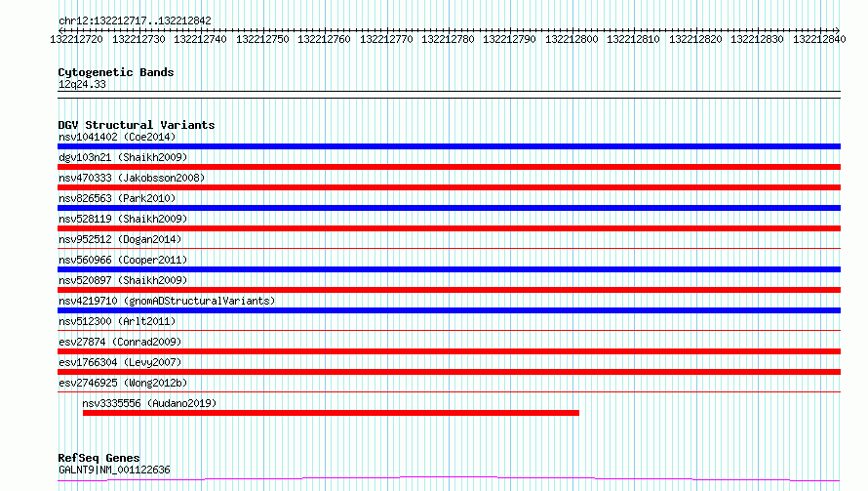Viewport: 868px width, 491px height.
Task: Click the RefSeq Genes track heading
Action: [x=99, y=459]
